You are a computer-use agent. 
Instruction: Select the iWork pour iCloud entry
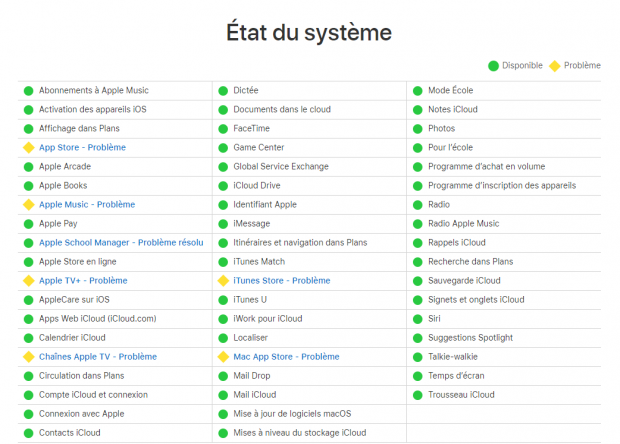click(268, 319)
